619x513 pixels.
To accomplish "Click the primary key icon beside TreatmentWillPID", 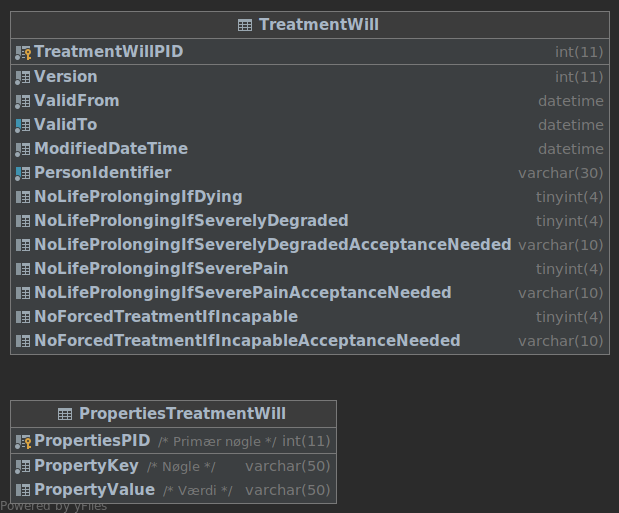I will click(23, 52).
